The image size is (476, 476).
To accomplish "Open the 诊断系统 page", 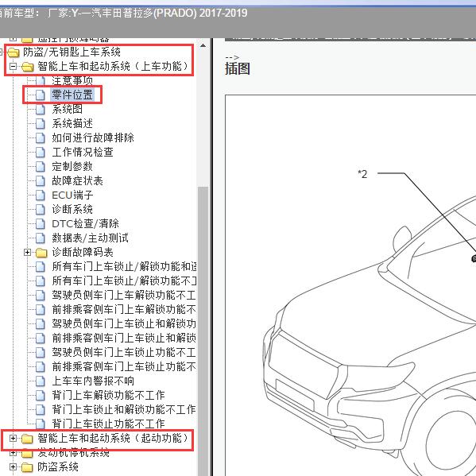I will point(72,209).
